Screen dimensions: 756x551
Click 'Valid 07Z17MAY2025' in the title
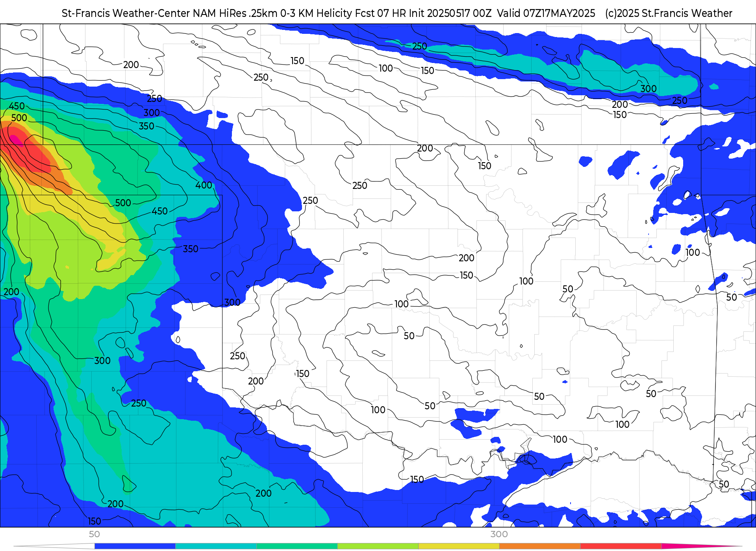point(546,13)
